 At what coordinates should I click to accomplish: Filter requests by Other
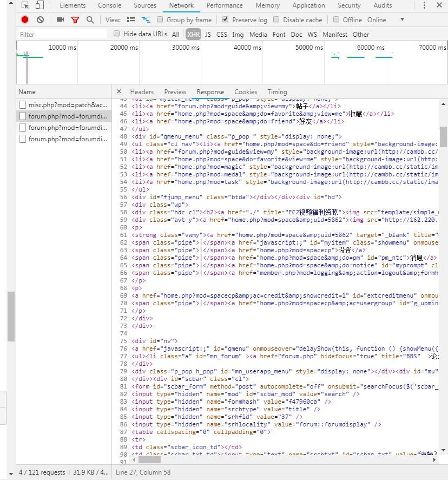click(x=361, y=34)
